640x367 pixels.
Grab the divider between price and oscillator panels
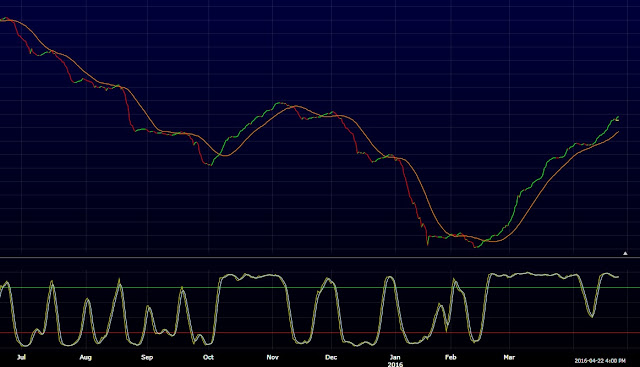(320, 258)
